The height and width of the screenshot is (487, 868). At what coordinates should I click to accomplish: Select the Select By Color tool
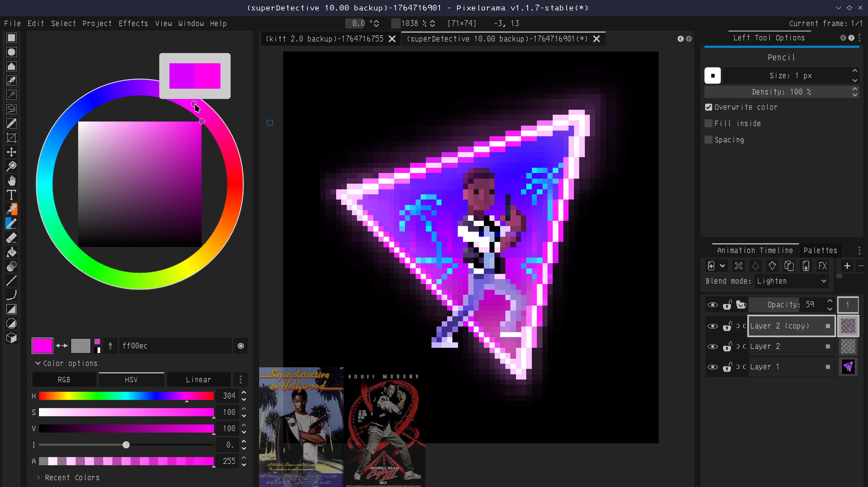[x=11, y=81]
